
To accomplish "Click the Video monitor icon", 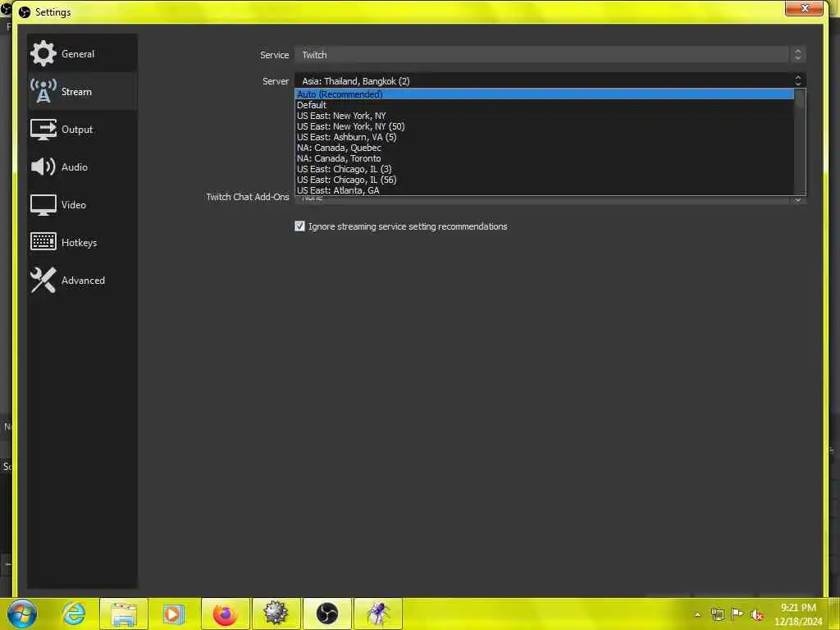I will click(43, 205).
